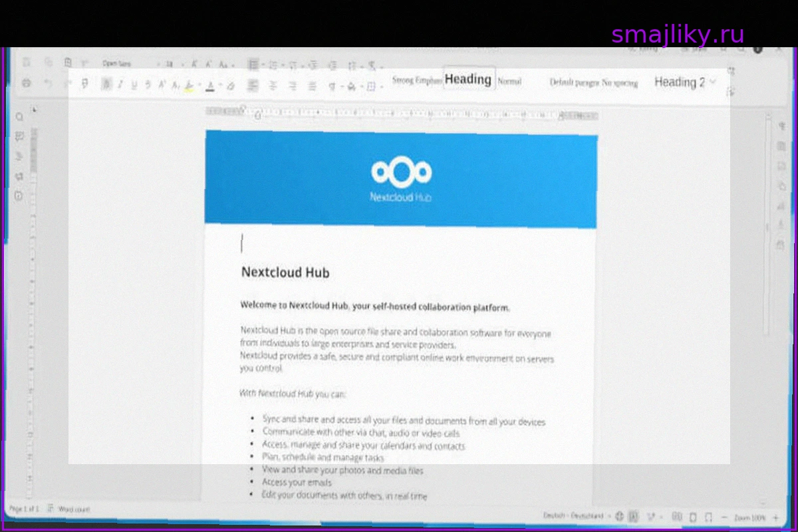Click the line spacing icon
Image resolution: width=798 pixels, height=532 pixels.
[352, 66]
